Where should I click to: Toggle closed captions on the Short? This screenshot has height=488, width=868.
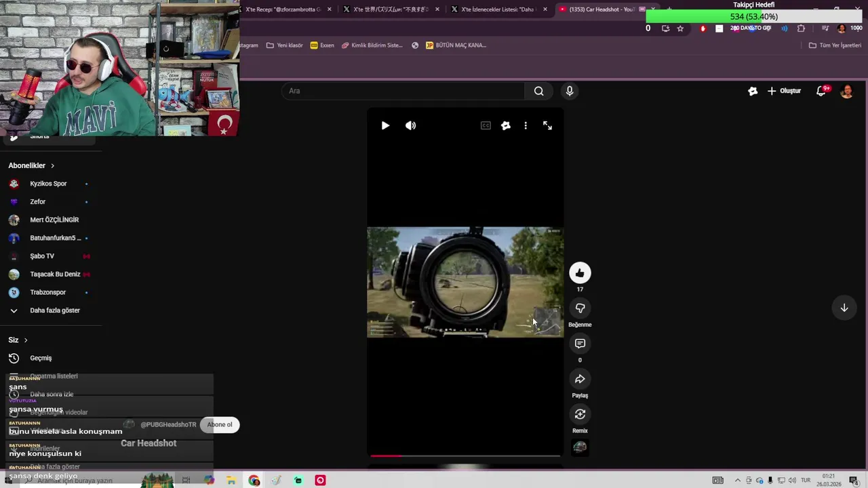click(x=486, y=125)
